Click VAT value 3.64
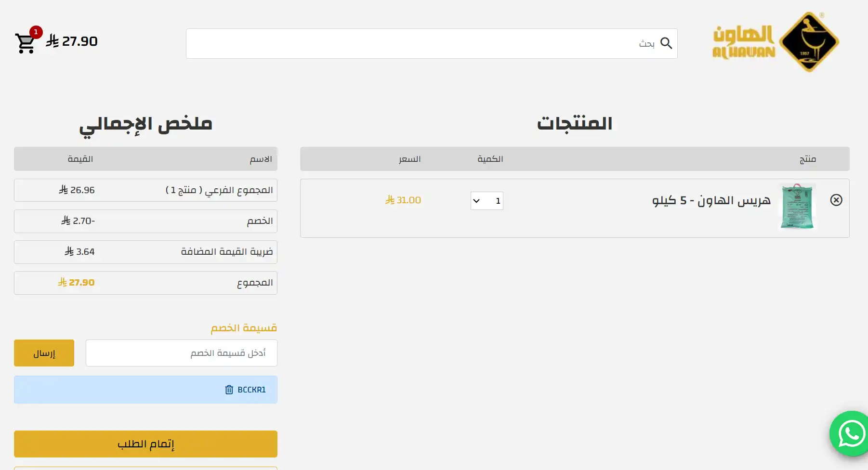Viewport: 868px width, 470px height. (80, 251)
